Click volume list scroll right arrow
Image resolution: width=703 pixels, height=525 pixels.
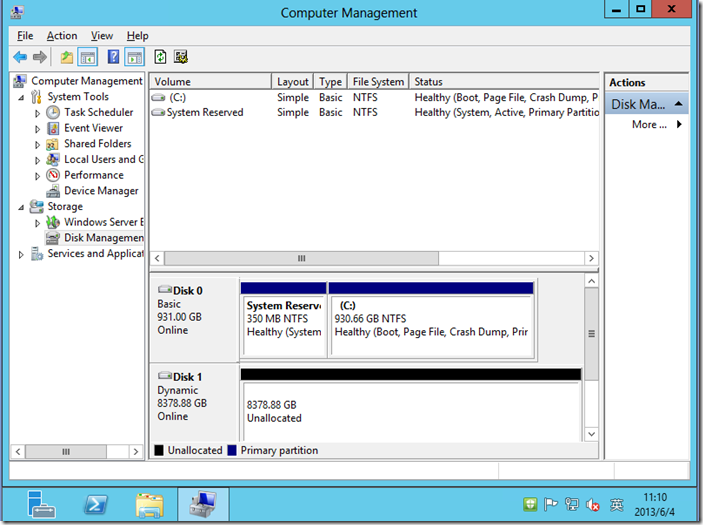click(x=591, y=258)
